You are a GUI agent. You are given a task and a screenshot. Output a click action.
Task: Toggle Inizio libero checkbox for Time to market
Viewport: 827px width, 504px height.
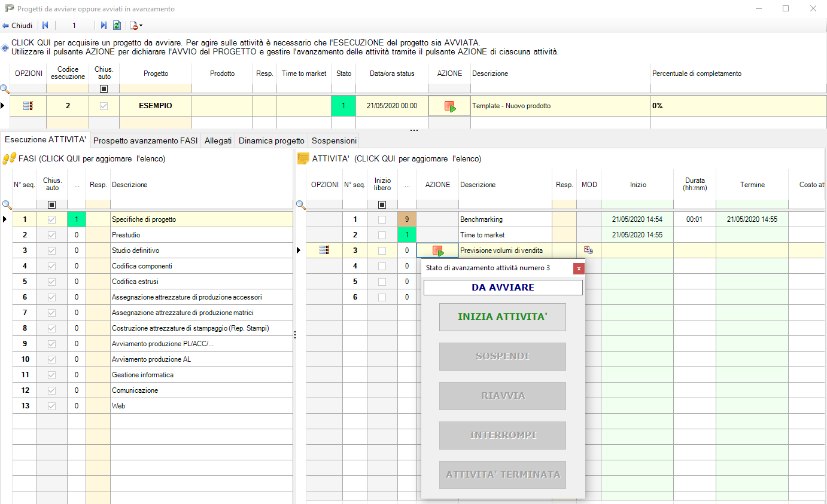click(382, 235)
